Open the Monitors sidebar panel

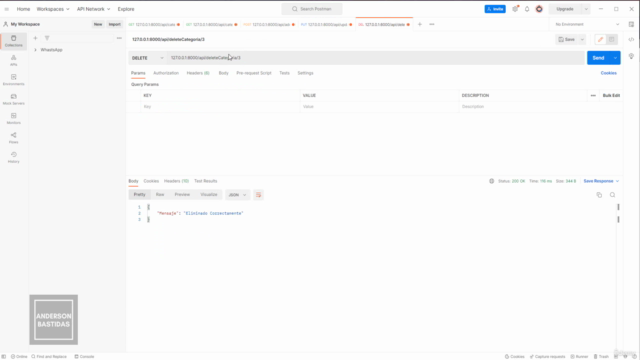tap(13, 118)
